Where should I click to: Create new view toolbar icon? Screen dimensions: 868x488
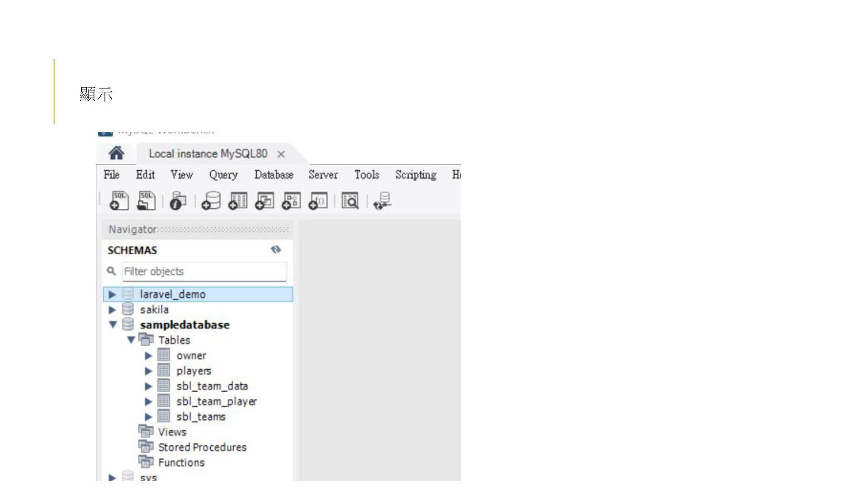tap(264, 201)
